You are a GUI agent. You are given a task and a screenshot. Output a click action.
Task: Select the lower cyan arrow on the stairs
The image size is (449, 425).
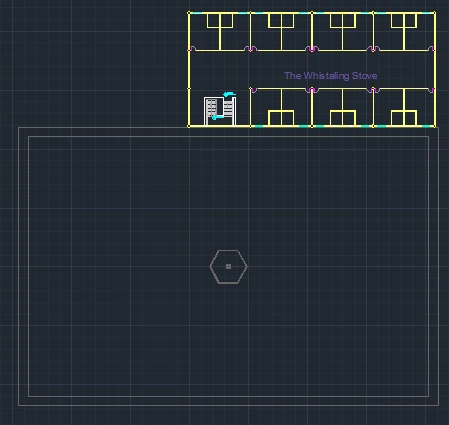(218, 117)
